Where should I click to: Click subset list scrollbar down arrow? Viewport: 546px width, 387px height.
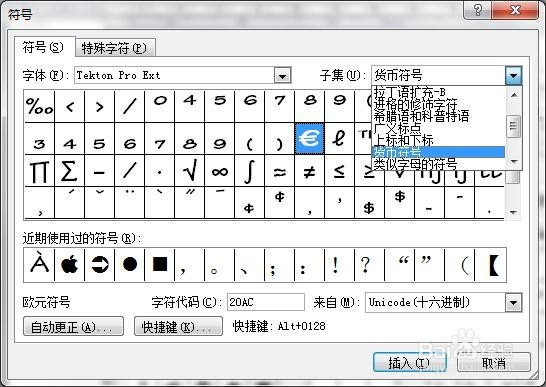514,161
